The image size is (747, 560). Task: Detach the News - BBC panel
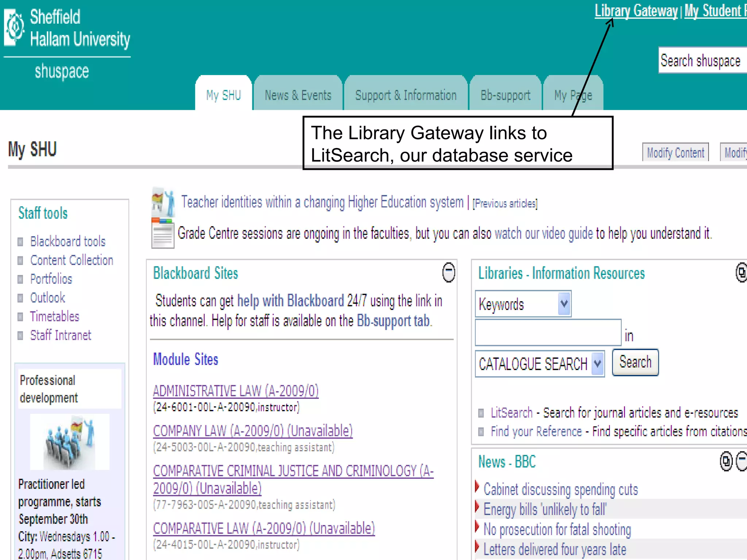(x=726, y=461)
